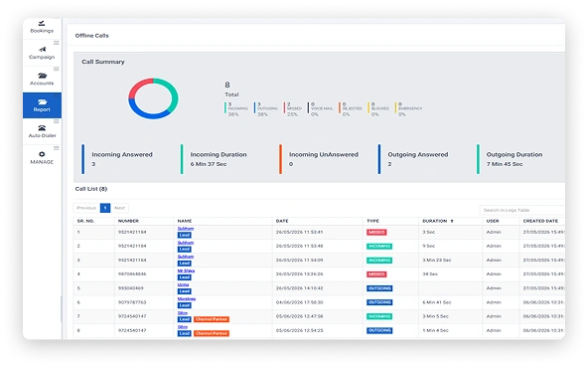Click the Missed 25% legend entry
The height and width of the screenshot is (367, 588).
(x=293, y=109)
